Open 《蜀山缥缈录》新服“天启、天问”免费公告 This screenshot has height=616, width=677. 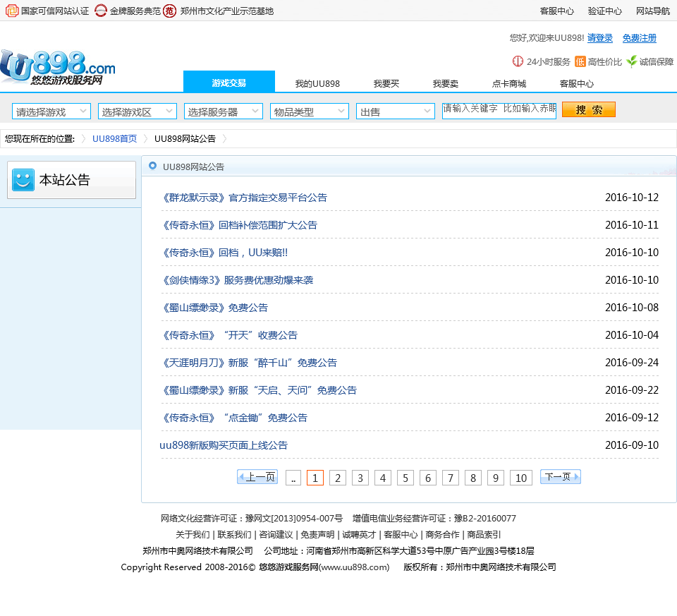[258, 390]
